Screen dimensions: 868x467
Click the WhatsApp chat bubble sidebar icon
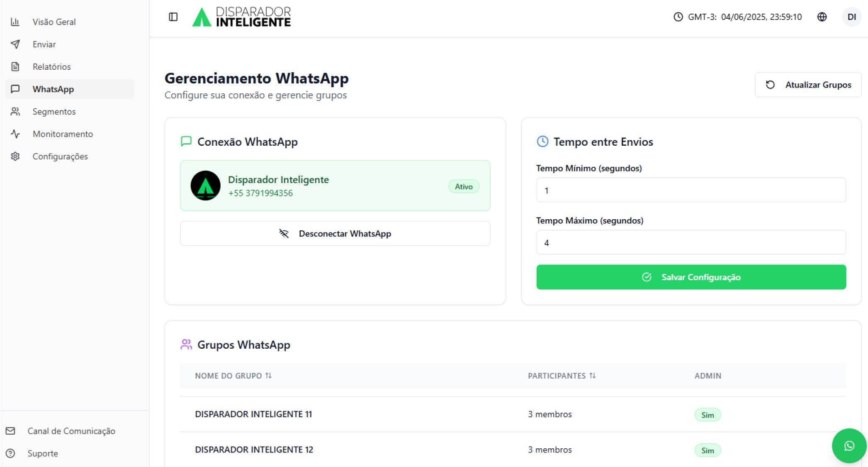click(x=15, y=89)
